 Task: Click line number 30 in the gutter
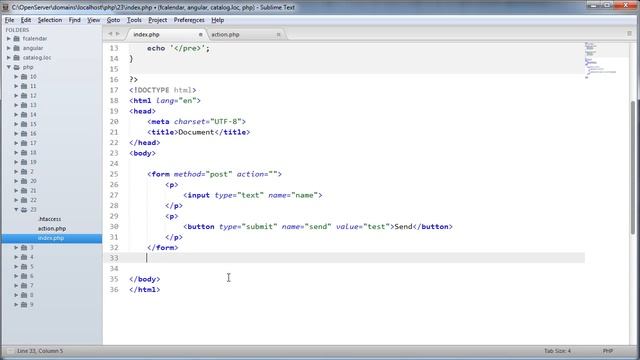[114, 227]
